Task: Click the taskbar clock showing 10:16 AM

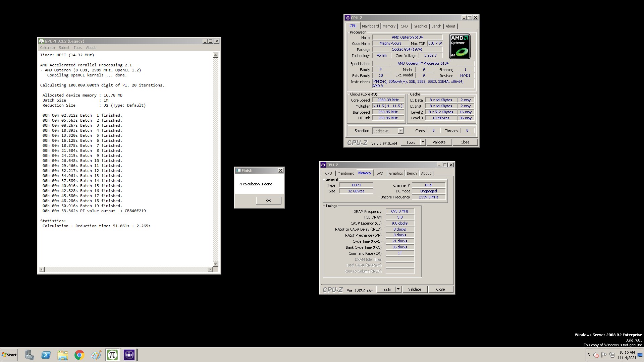Action: pyautogui.click(x=627, y=355)
